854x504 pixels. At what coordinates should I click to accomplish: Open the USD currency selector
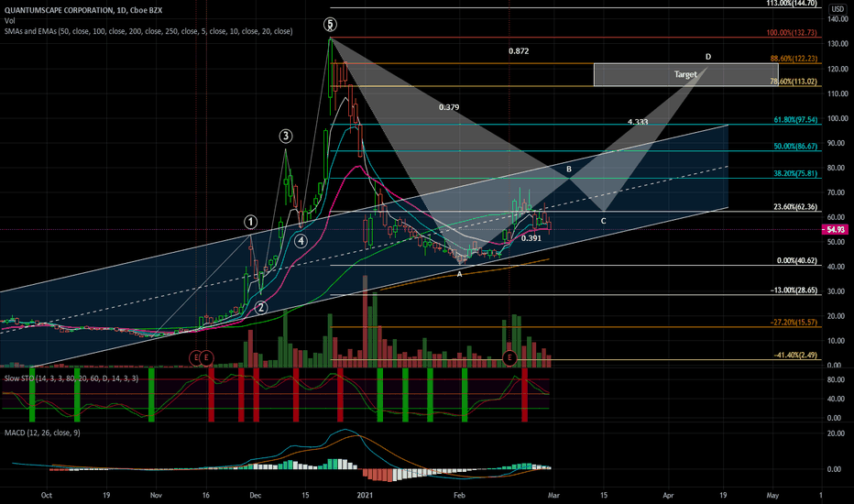tap(838, 9)
